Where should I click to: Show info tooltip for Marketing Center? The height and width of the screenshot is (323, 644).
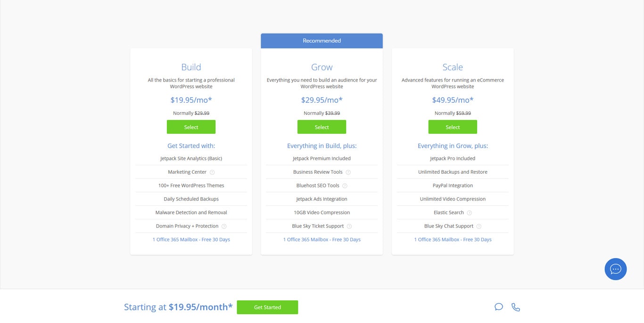(x=212, y=172)
